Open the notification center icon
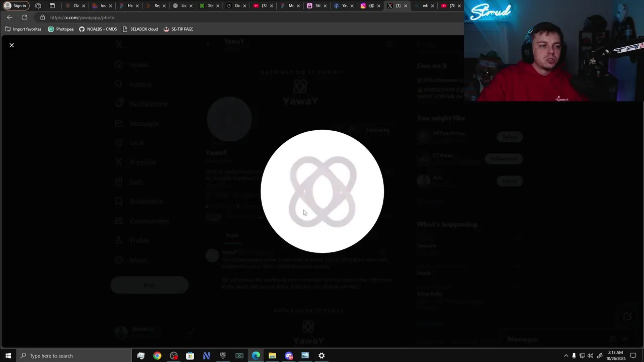 tap(633, 356)
